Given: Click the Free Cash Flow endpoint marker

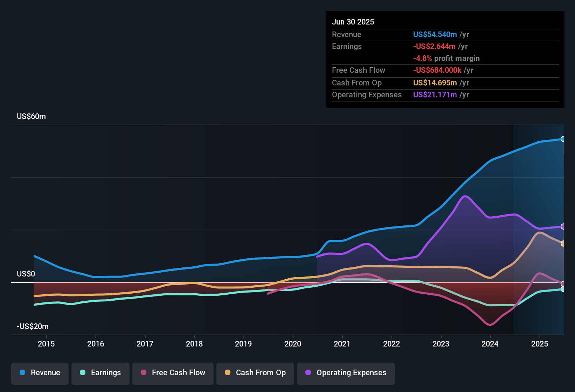Looking at the screenshot, I should click(x=563, y=283).
